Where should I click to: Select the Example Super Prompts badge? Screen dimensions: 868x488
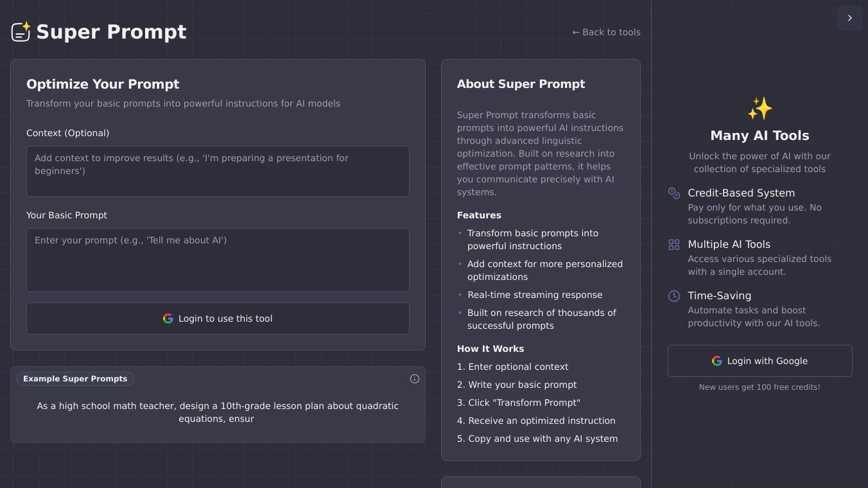pos(75,379)
